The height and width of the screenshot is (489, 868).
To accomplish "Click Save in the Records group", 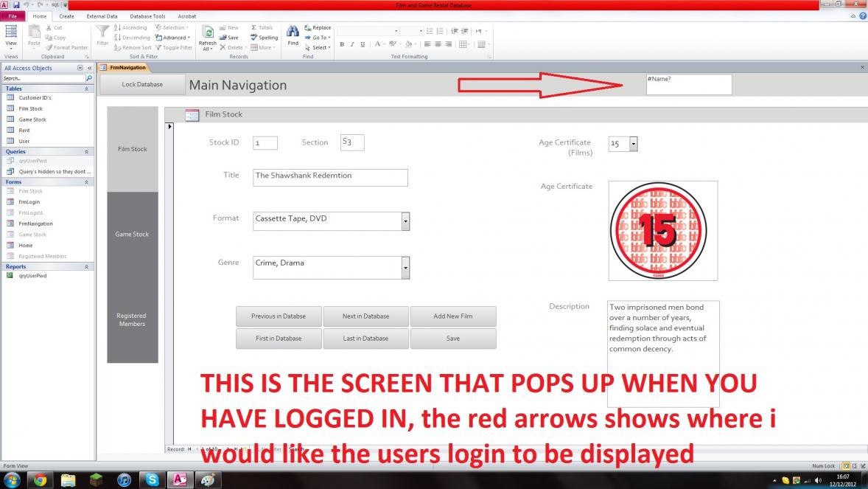I will [228, 38].
